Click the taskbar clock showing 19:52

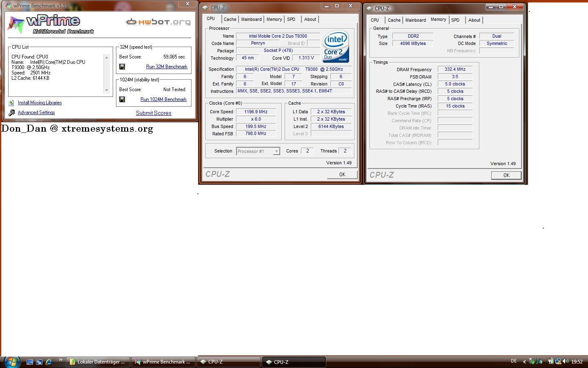pyautogui.click(x=577, y=362)
